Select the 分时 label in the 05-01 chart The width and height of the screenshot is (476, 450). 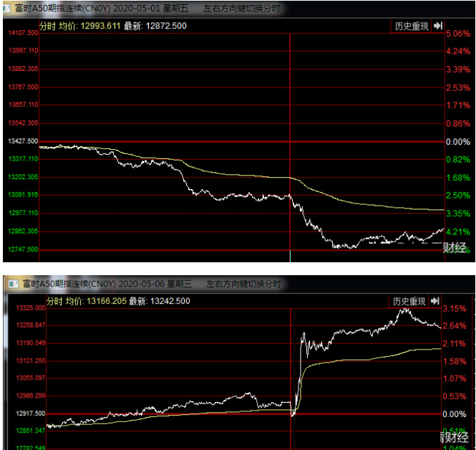click(47, 27)
